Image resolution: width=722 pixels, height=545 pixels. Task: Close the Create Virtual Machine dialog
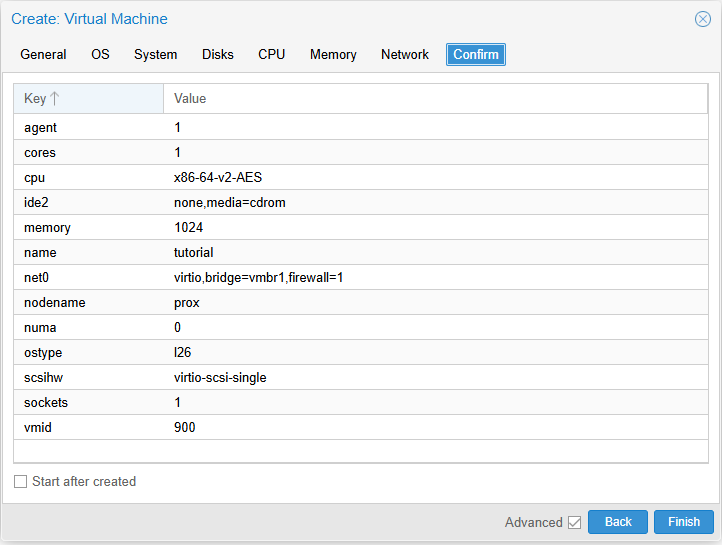(702, 19)
